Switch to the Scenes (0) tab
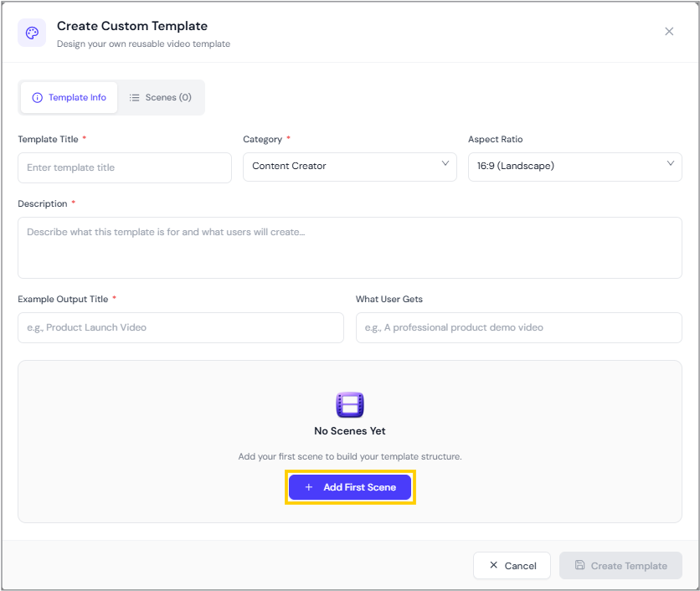 (x=161, y=97)
